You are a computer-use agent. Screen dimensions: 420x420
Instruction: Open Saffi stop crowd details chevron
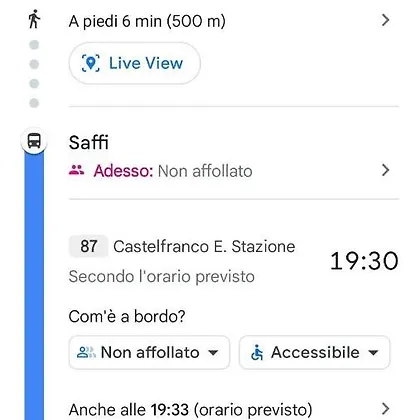click(385, 170)
